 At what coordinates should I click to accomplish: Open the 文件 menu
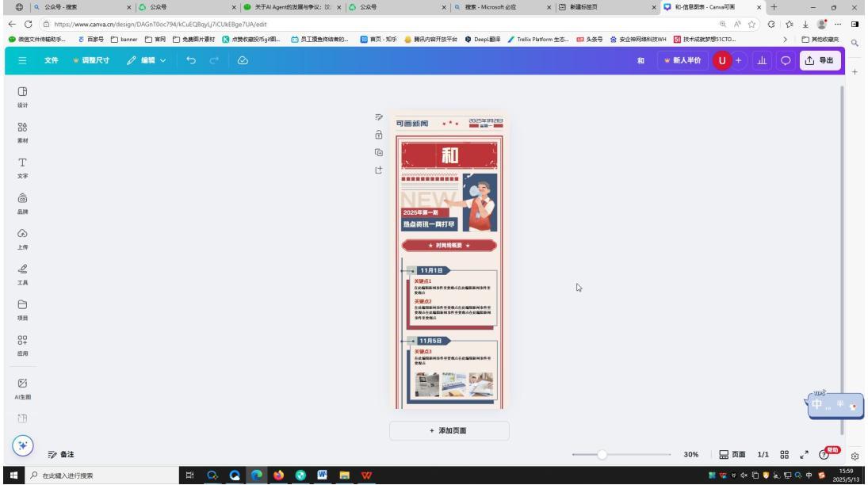pos(52,60)
